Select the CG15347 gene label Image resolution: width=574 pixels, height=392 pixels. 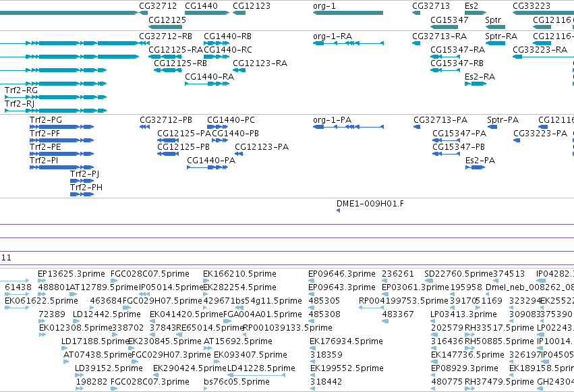pos(449,20)
